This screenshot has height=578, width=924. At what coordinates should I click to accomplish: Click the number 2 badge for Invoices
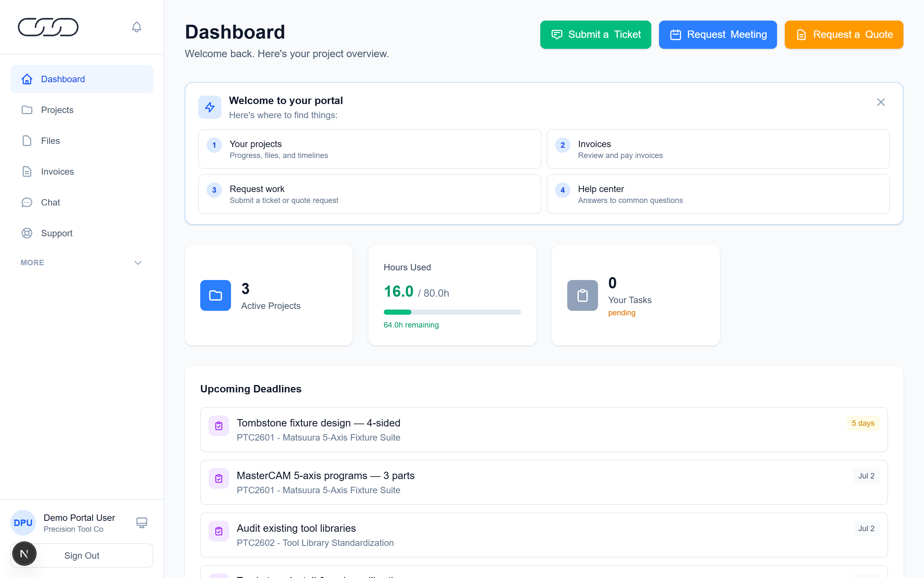tap(562, 145)
